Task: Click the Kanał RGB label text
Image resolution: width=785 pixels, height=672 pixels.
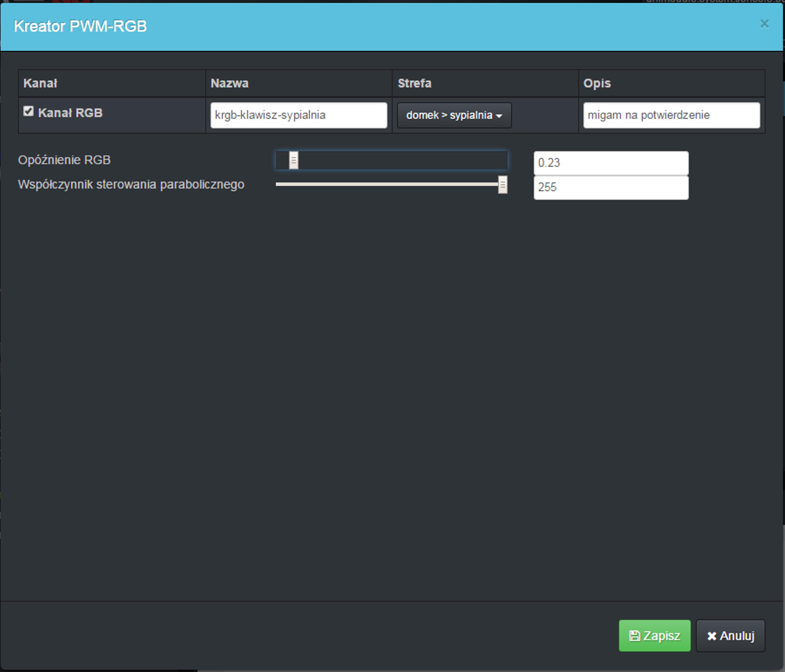Action: point(70,113)
